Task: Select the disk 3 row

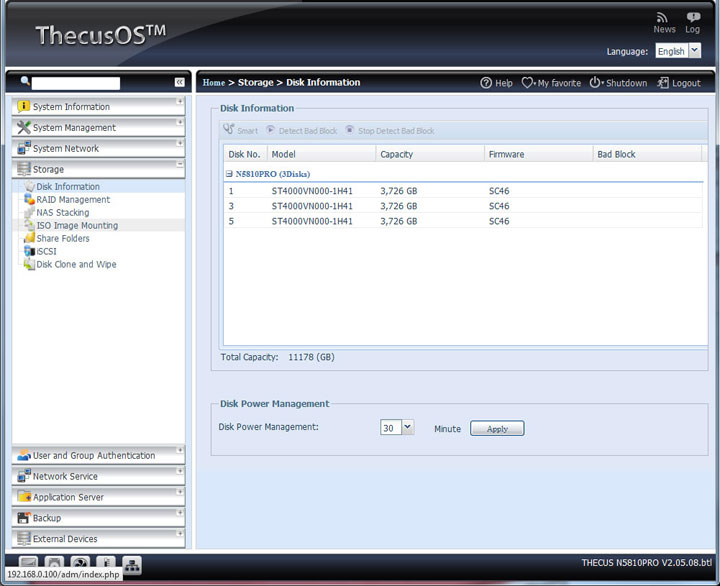Action: tap(463, 206)
